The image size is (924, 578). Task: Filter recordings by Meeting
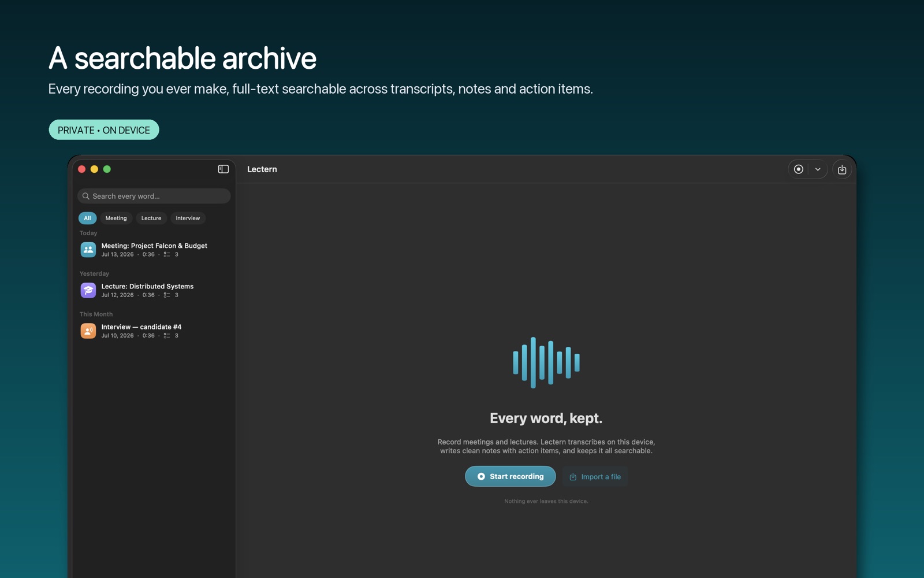click(116, 218)
